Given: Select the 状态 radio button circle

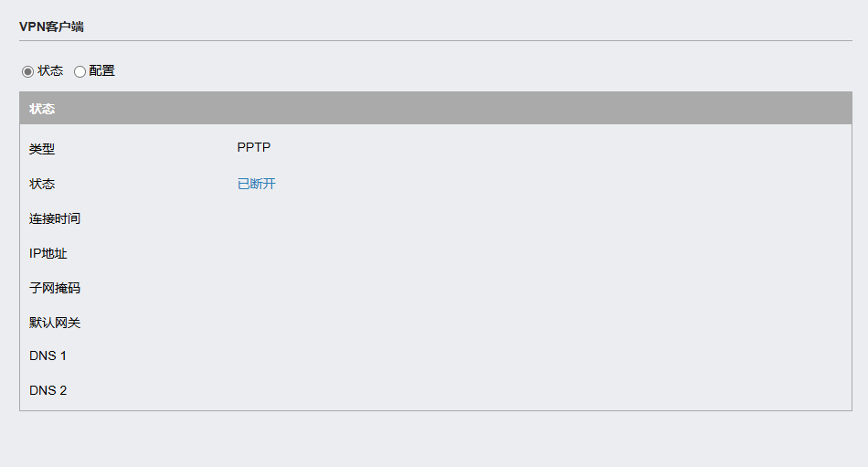Looking at the screenshot, I should pos(27,71).
